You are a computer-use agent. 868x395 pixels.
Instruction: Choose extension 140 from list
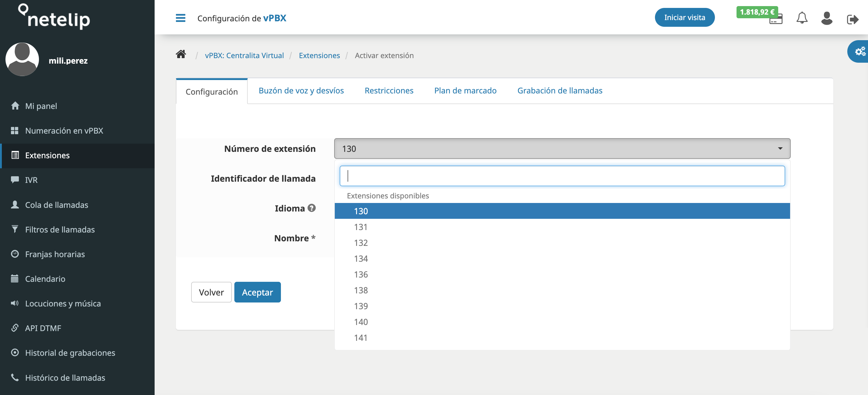point(562,322)
